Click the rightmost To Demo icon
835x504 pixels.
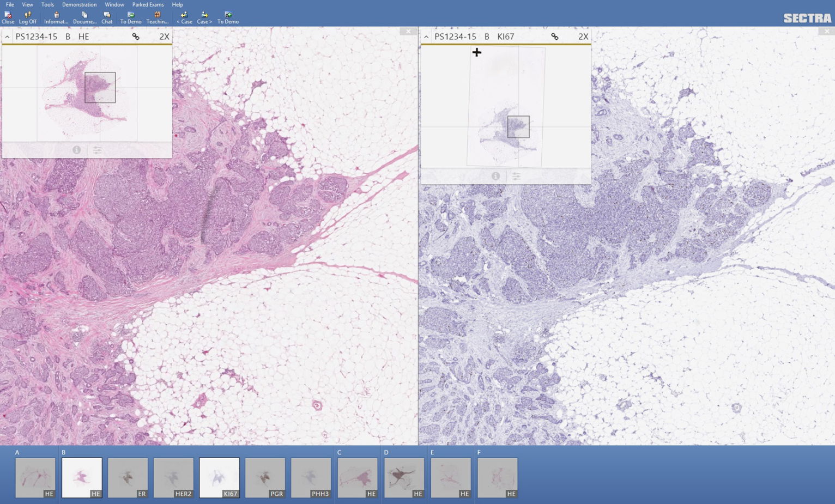click(x=227, y=16)
